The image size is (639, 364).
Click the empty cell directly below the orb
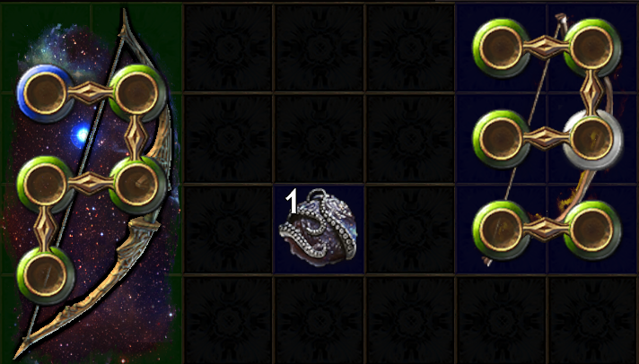[319, 320]
